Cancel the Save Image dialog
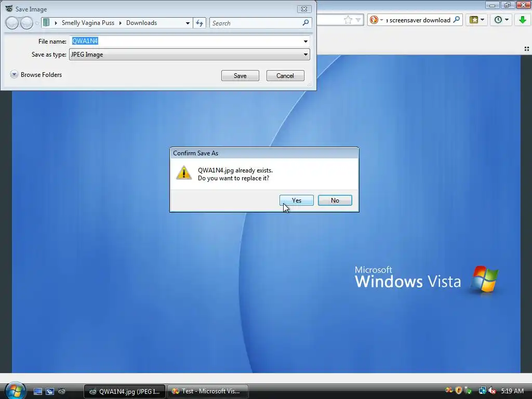532x399 pixels. [285, 76]
